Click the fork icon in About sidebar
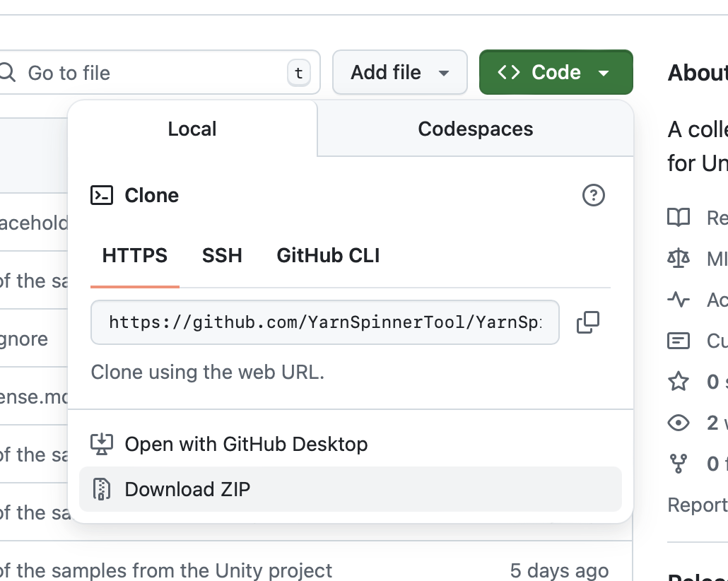Screen dimensions: 728x581 679,464
